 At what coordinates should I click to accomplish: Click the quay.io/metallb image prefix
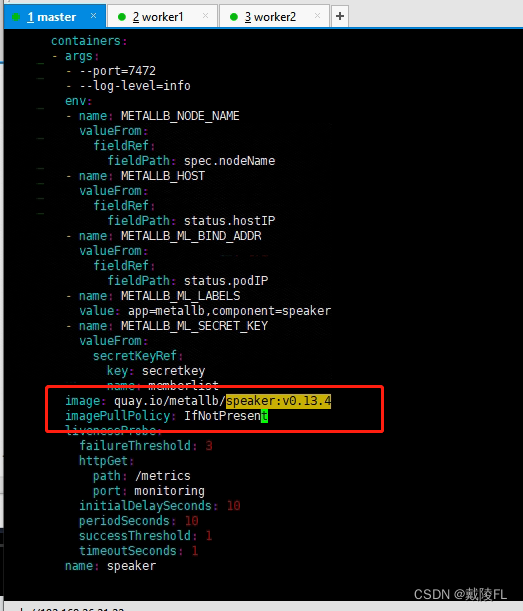point(170,401)
